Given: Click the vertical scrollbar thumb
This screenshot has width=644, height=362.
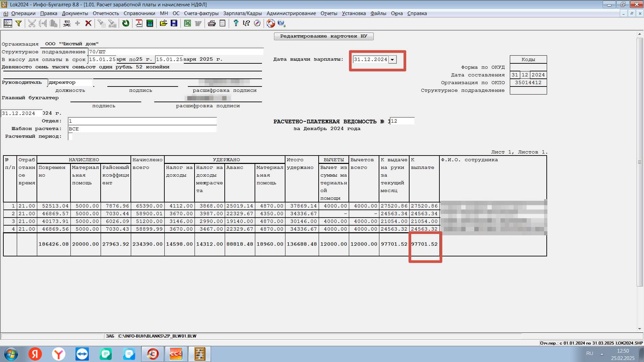Looking at the screenshot, I should click(x=640, y=162).
